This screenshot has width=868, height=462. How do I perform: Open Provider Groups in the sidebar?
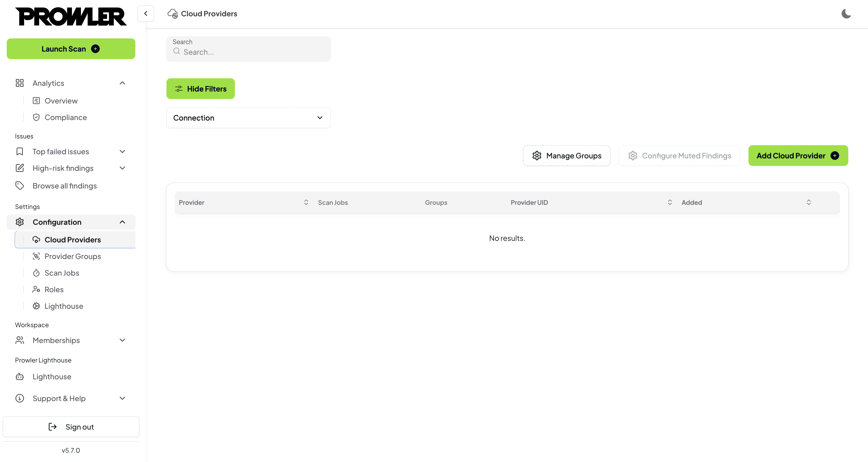click(72, 256)
